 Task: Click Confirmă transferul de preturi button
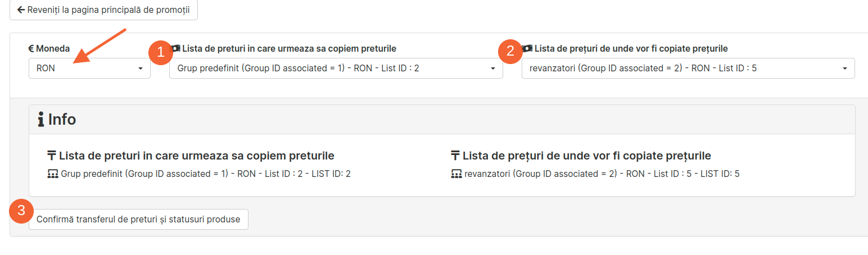[x=138, y=219]
